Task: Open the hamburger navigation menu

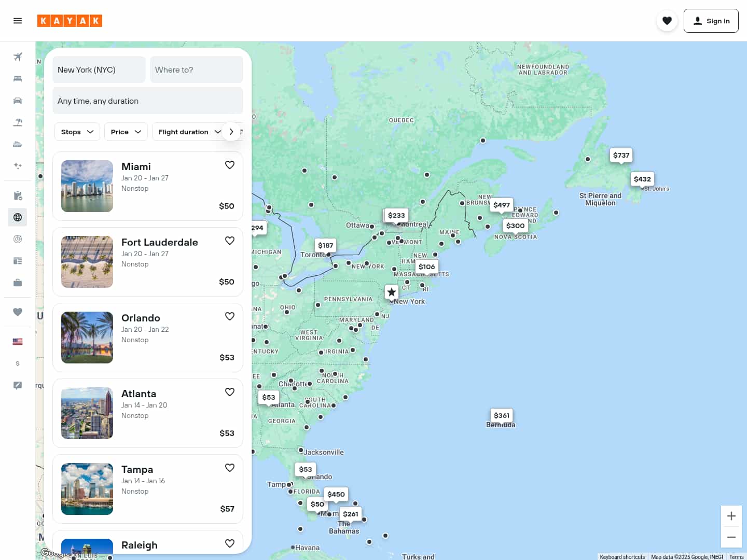Action: [x=18, y=21]
